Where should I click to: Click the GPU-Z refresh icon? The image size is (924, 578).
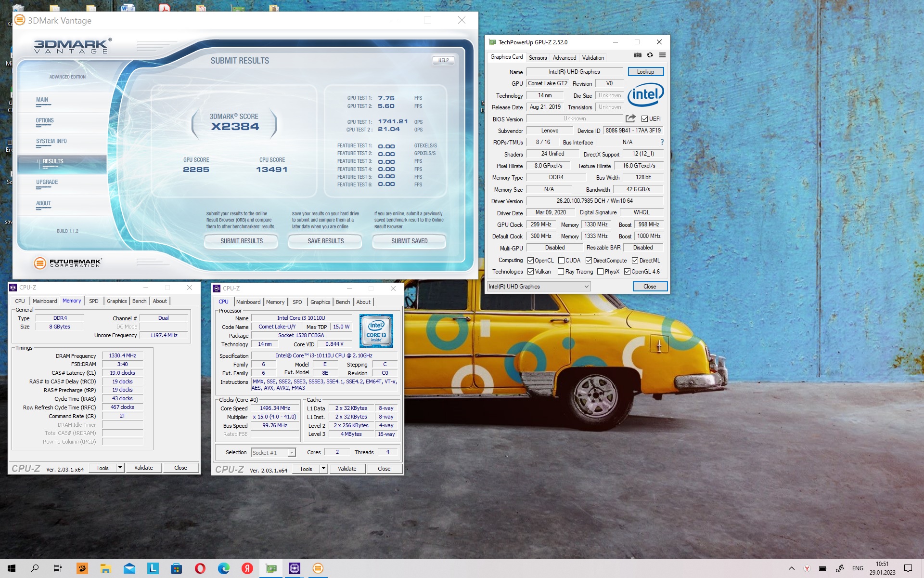(x=650, y=55)
